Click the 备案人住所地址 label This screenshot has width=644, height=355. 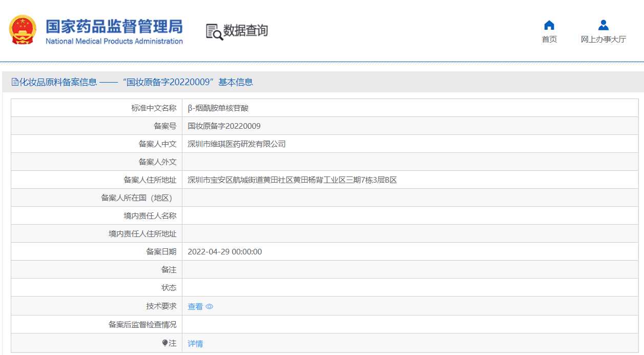(x=150, y=180)
